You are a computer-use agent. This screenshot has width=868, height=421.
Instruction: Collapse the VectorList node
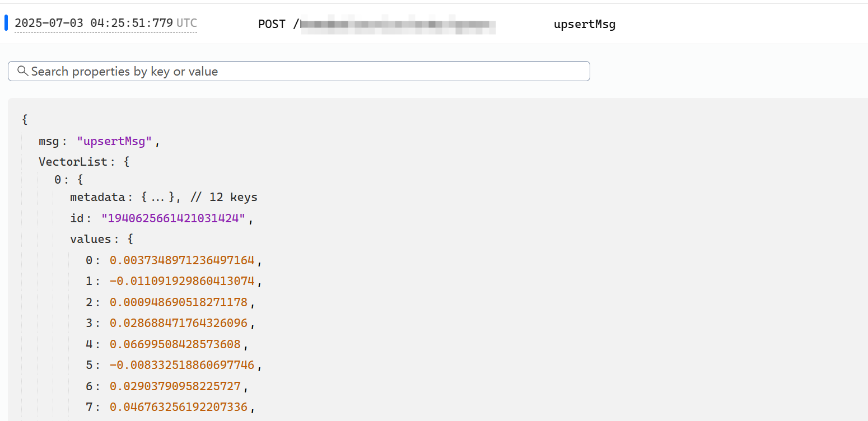73,162
